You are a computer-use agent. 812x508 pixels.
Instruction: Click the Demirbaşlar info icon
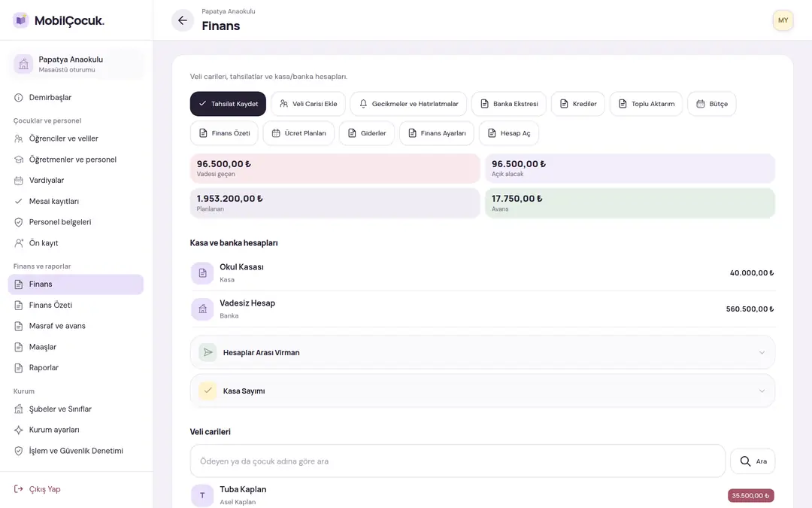tap(19, 97)
